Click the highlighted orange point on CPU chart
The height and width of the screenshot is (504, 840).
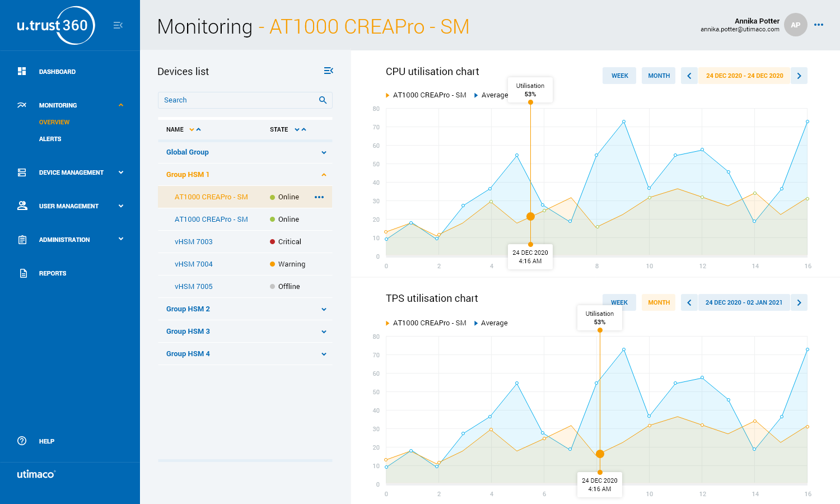530,217
